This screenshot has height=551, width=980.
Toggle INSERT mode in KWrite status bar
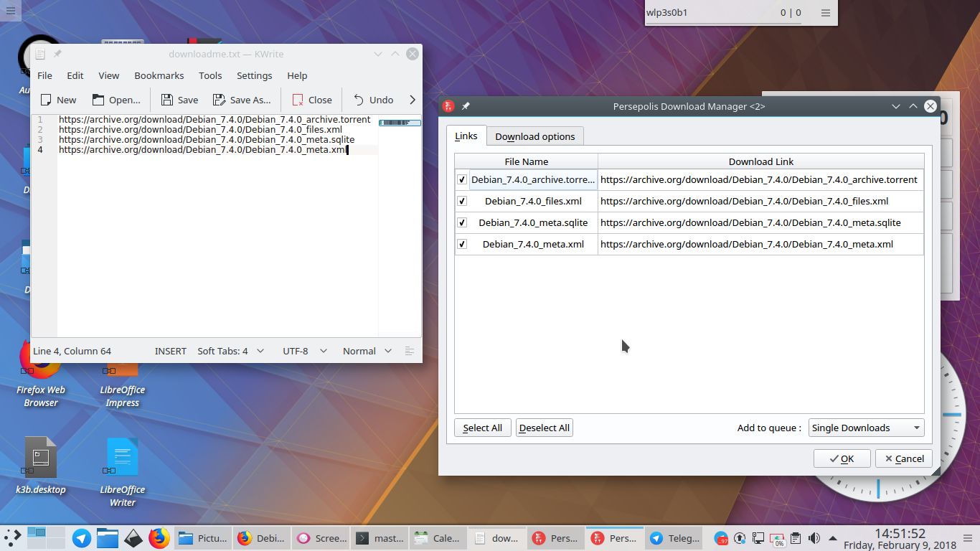tap(171, 351)
